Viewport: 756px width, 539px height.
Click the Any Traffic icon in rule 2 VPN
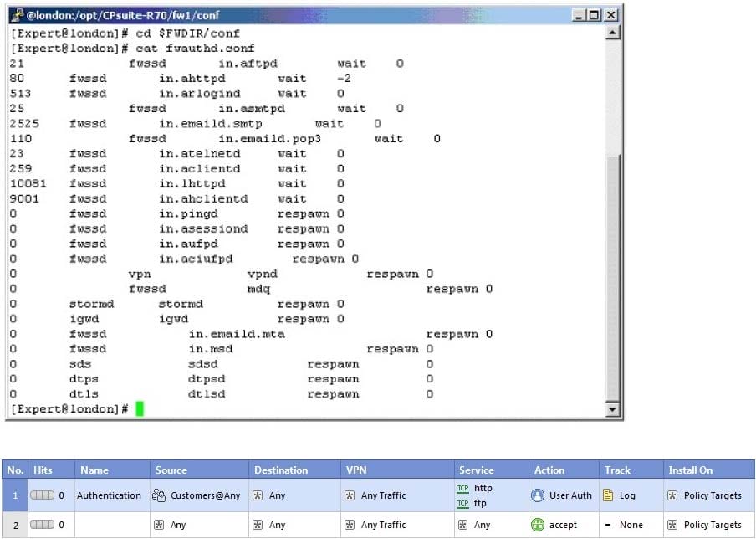click(x=350, y=525)
